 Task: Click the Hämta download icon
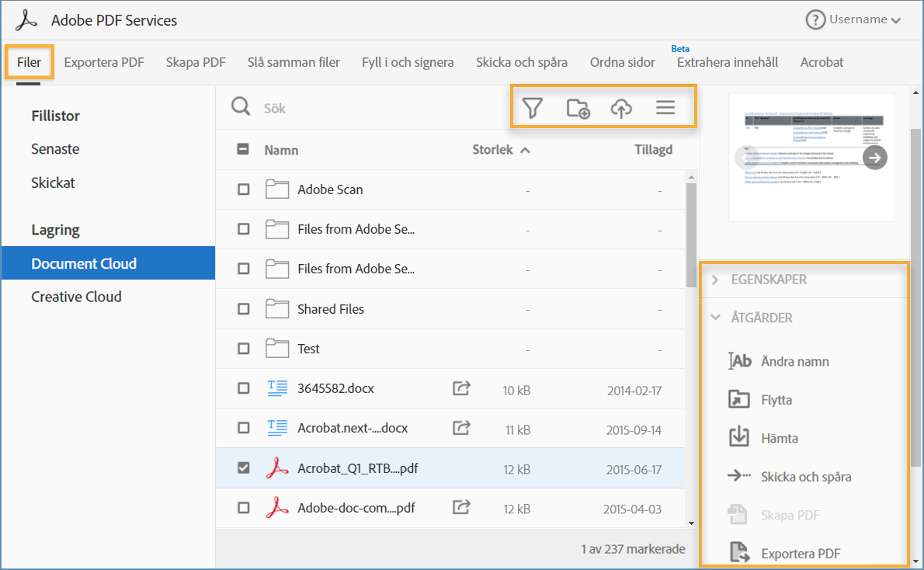[x=739, y=437]
